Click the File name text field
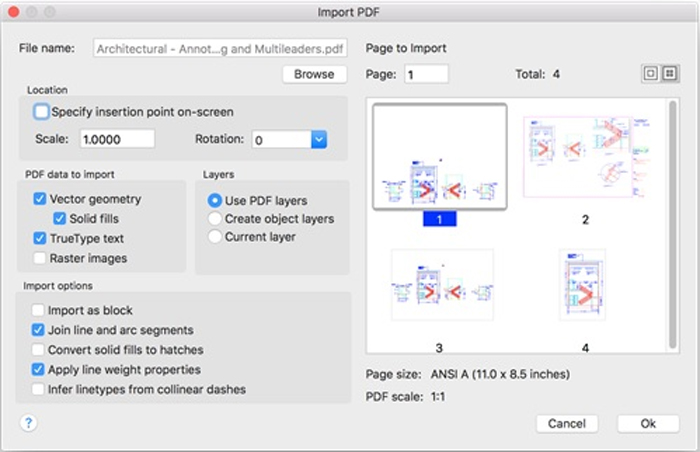This screenshot has width=700, height=452. [x=220, y=48]
